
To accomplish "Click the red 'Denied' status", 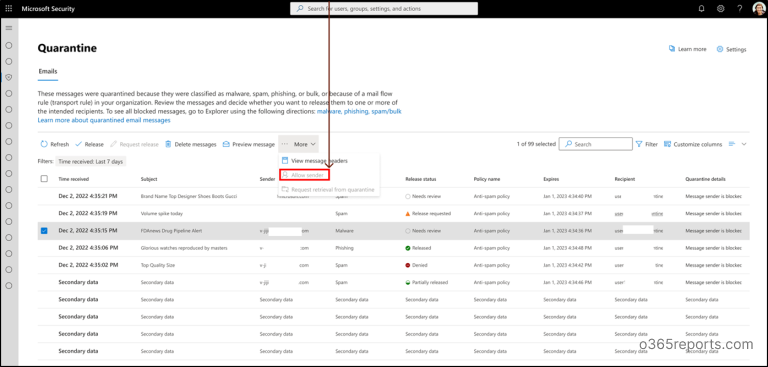I will click(416, 265).
